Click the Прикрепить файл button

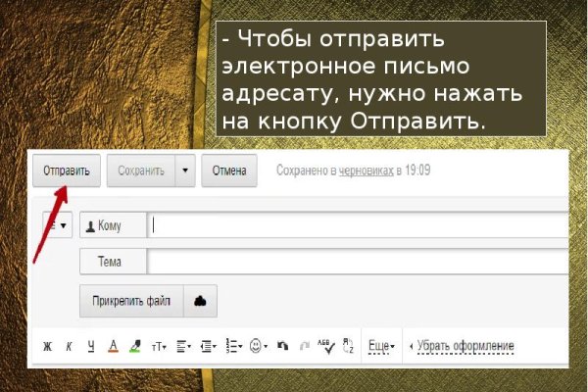coord(130,301)
